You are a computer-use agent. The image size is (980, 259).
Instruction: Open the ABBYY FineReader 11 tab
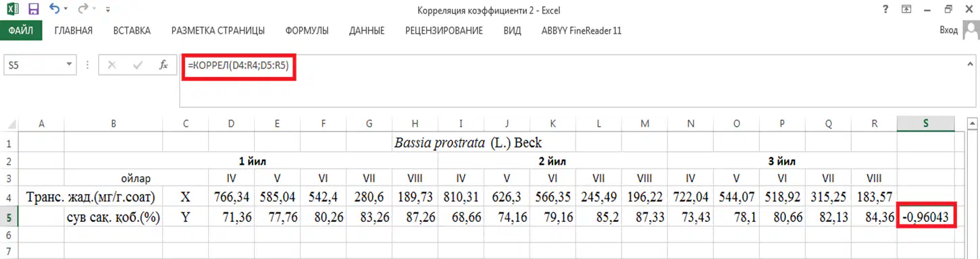tap(582, 31)
